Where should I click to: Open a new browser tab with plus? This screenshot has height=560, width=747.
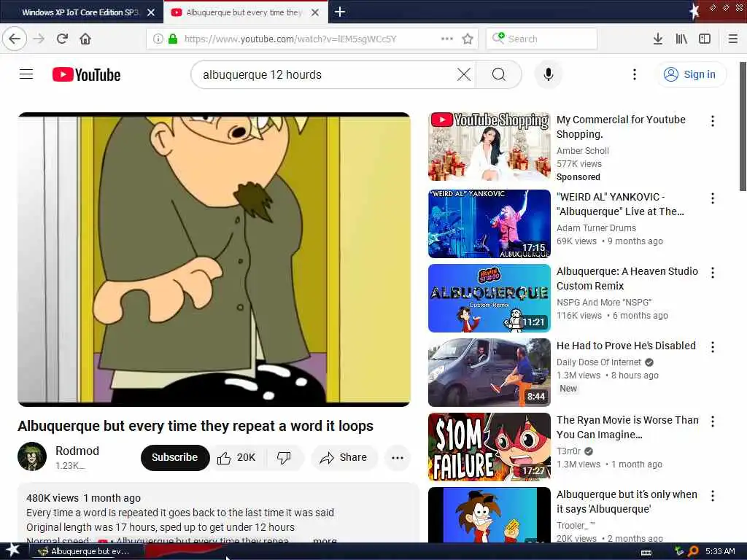tap(340, 12)
